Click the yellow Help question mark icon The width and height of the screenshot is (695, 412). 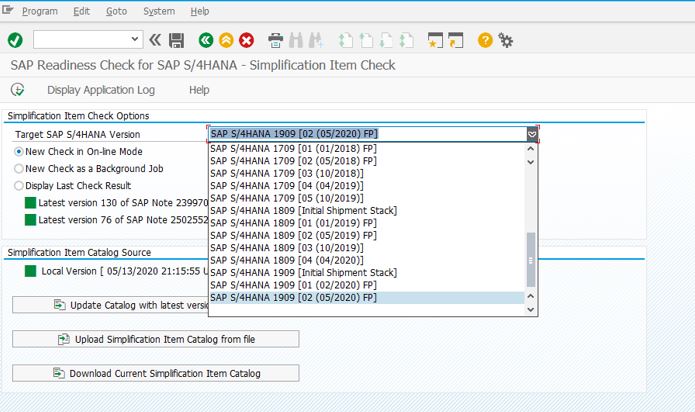coord(485,40)
